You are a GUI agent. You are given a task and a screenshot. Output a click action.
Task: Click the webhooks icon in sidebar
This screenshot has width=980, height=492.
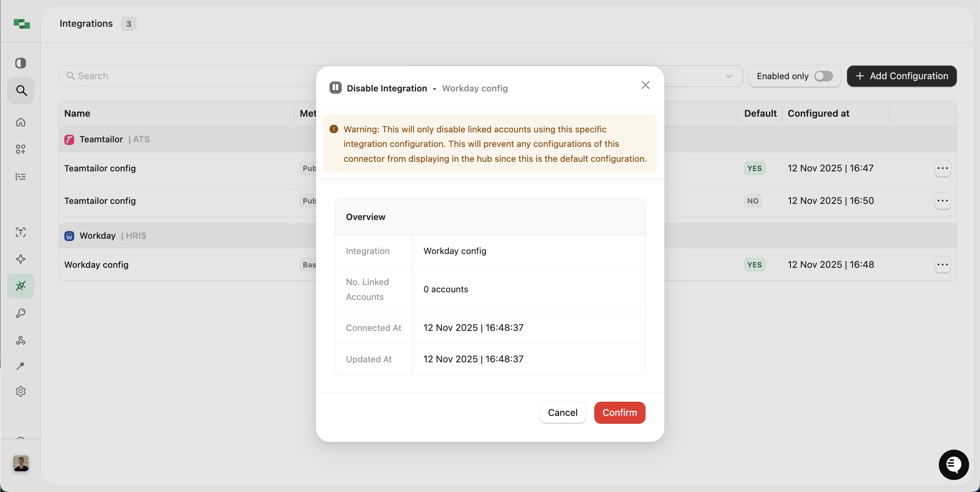click(21, 340)
